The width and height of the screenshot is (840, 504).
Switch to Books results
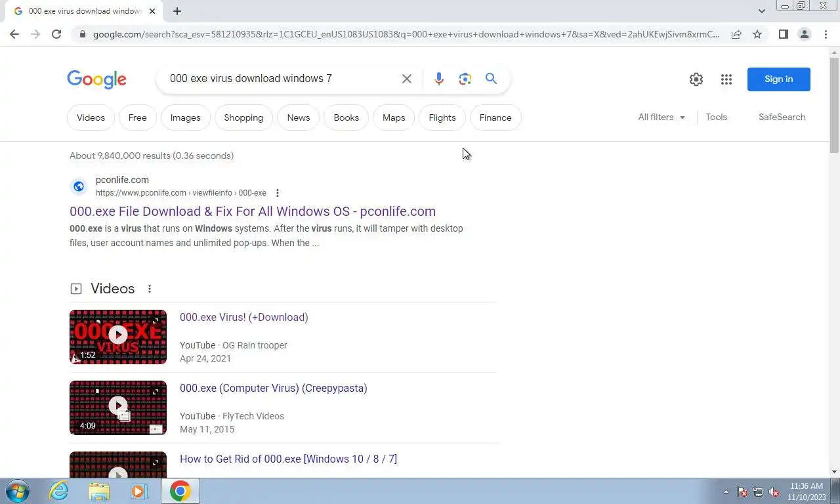346,117
